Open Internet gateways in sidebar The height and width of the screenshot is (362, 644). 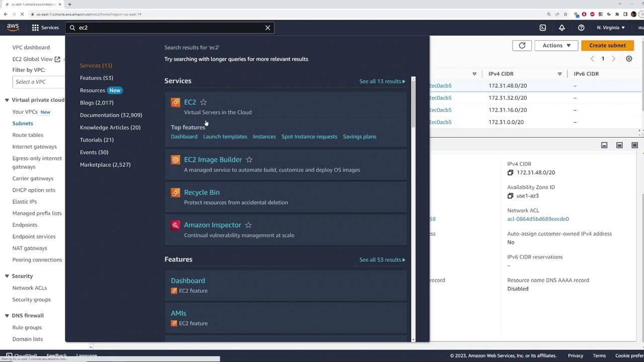pos(34,147)
